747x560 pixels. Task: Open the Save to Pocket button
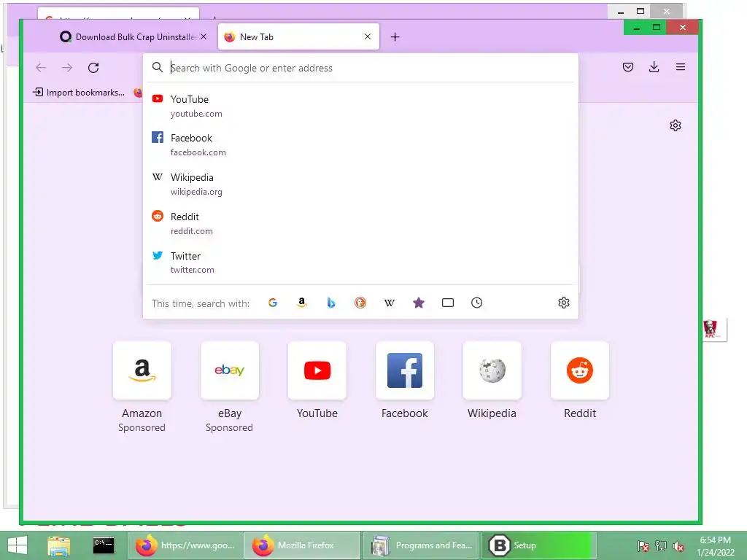628,67
